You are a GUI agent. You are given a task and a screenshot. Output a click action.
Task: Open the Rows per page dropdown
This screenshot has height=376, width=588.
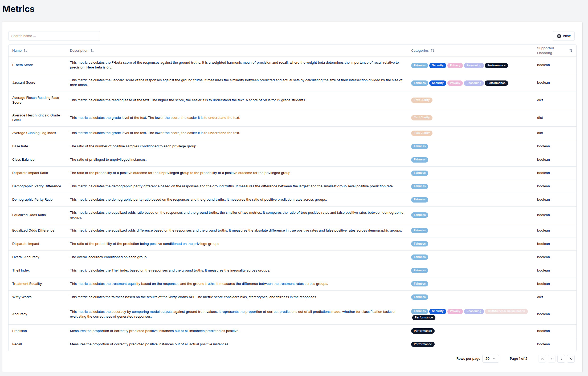[491, 359]
